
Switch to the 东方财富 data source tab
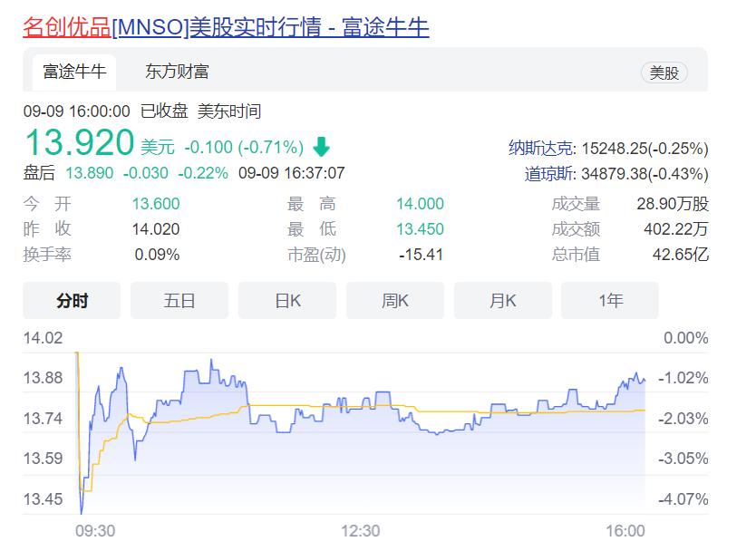178,72
